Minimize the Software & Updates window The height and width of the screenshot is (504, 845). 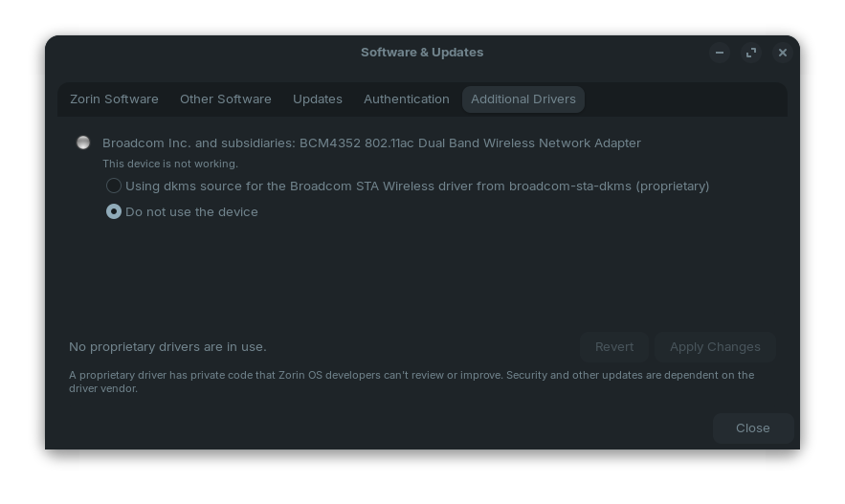(x=720, y=53)
